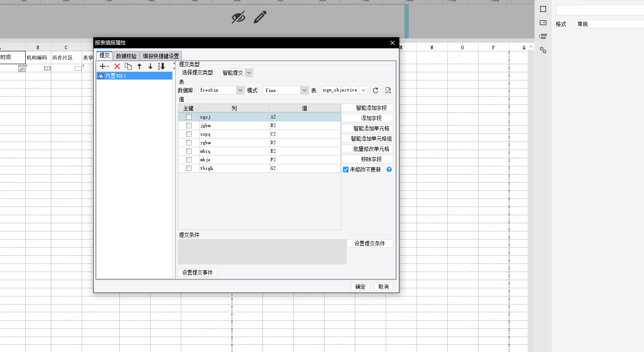Click column header N in the spreadsheet

pos(432,47)
